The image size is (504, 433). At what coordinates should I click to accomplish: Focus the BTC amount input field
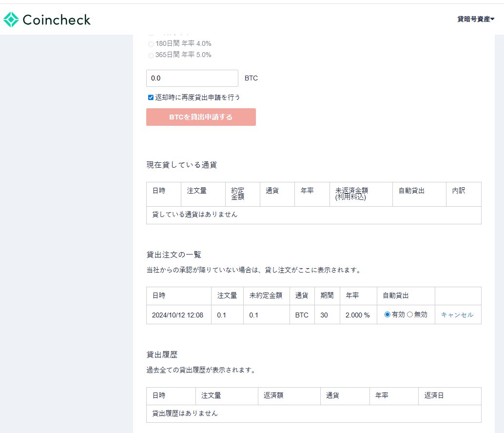pos(192,78)
